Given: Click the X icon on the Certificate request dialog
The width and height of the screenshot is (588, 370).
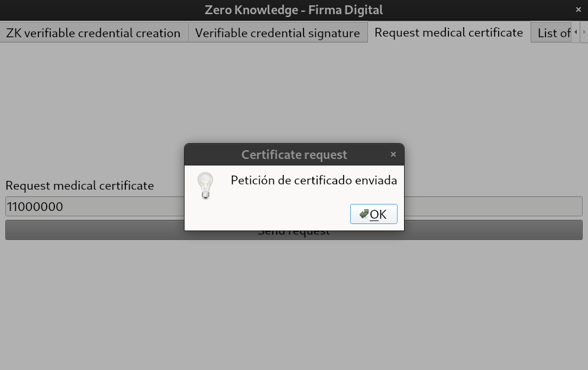Looking at the screenshot, I should 393,154.
